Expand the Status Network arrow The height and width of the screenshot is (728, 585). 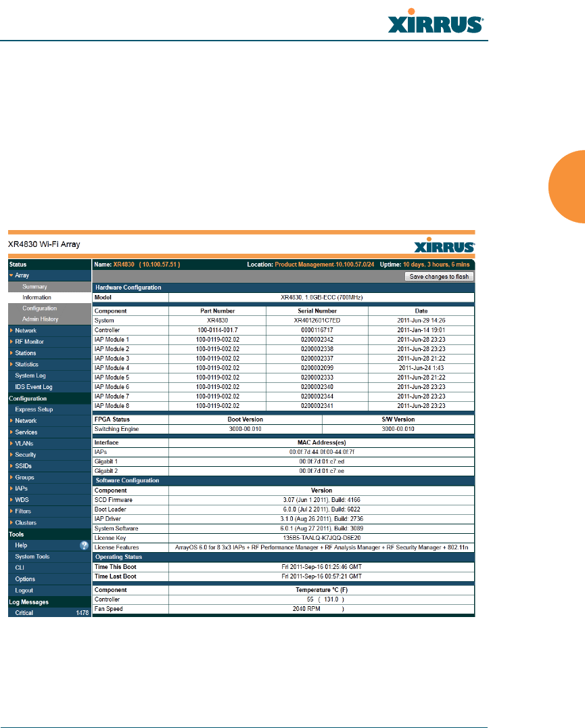click(x=11, y=331)
